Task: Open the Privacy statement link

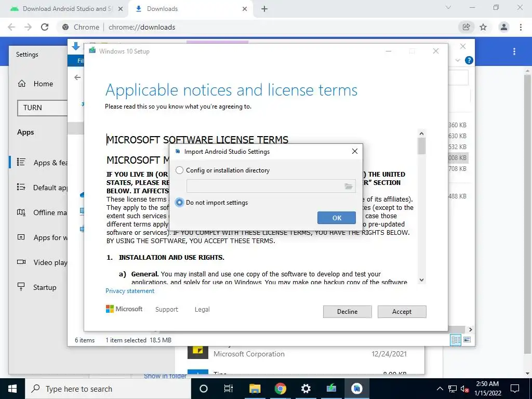Action: tap(129, 291)
